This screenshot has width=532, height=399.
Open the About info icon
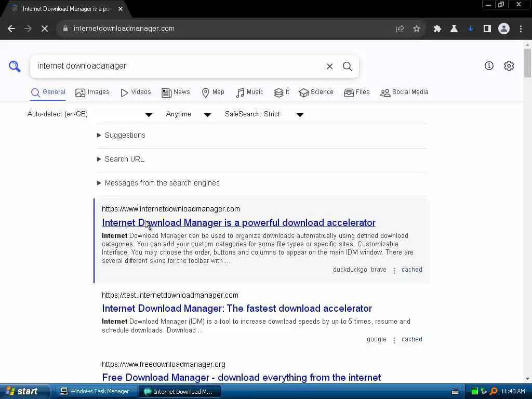coord(489,66)
